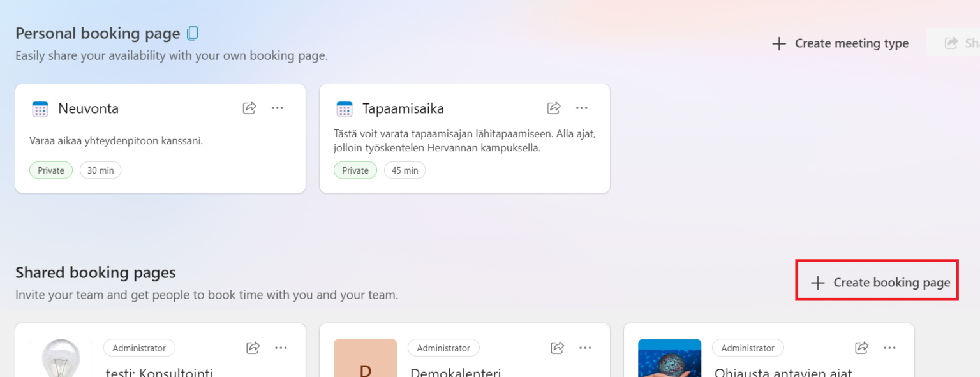Open the Ohjausta antavien ajat thumbnail image
Screen dimensions: 980x377
click(x=670, y=357)
